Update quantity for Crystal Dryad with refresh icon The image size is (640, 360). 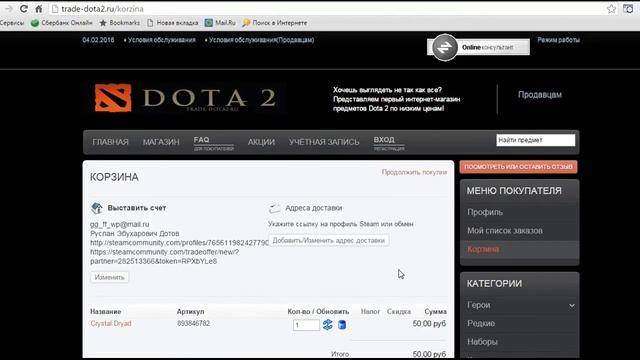(327, 325)
